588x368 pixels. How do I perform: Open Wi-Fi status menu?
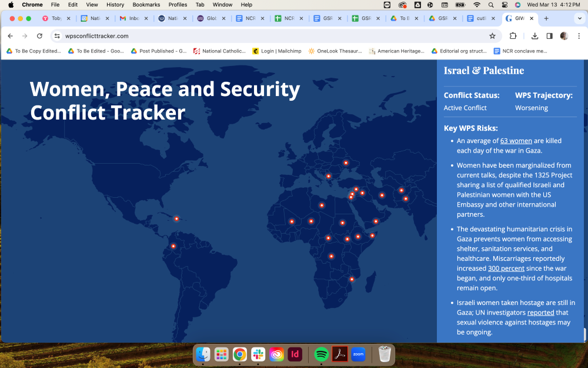[x=477, y=5]
